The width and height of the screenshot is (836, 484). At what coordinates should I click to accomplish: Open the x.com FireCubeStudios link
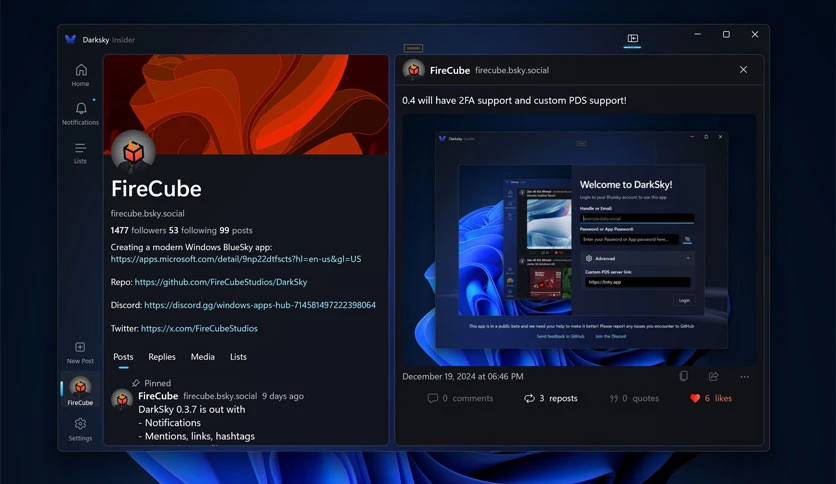pyautogui.click(x=199, y=328)
